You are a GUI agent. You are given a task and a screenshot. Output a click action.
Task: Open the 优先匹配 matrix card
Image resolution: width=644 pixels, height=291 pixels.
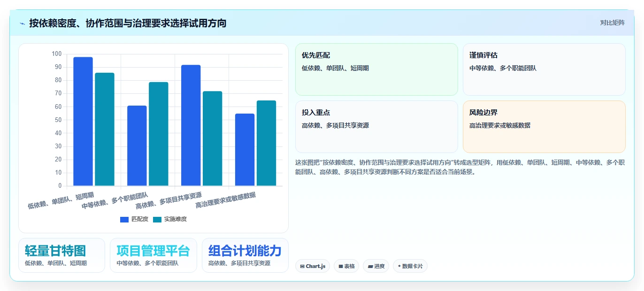point(376,69)
